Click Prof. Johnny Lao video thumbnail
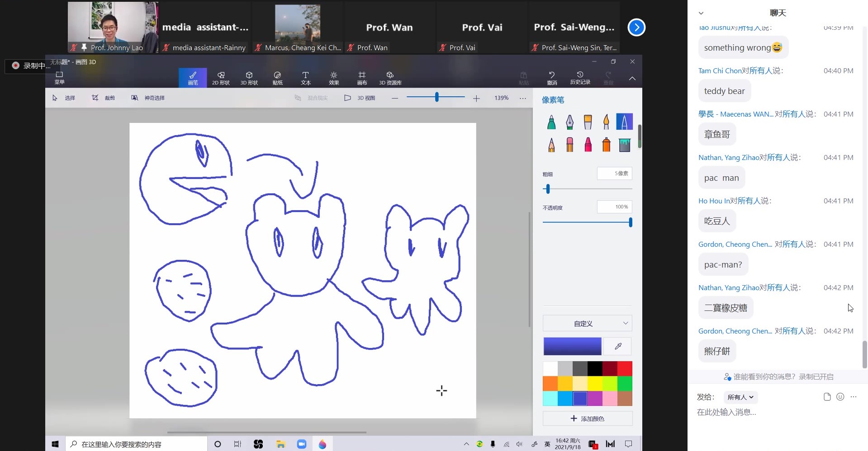The width and height of the screenshot is (868, 451). (113, 27)
